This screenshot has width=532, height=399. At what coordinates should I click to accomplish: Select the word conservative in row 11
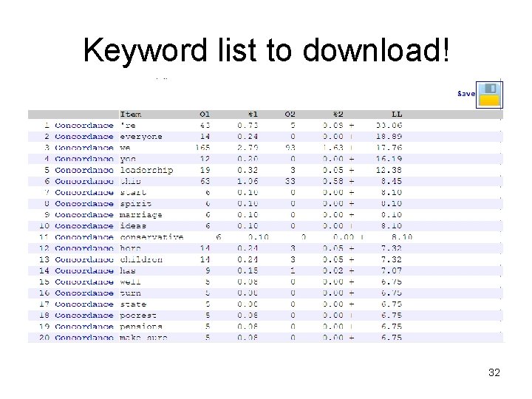coord(151,237)
